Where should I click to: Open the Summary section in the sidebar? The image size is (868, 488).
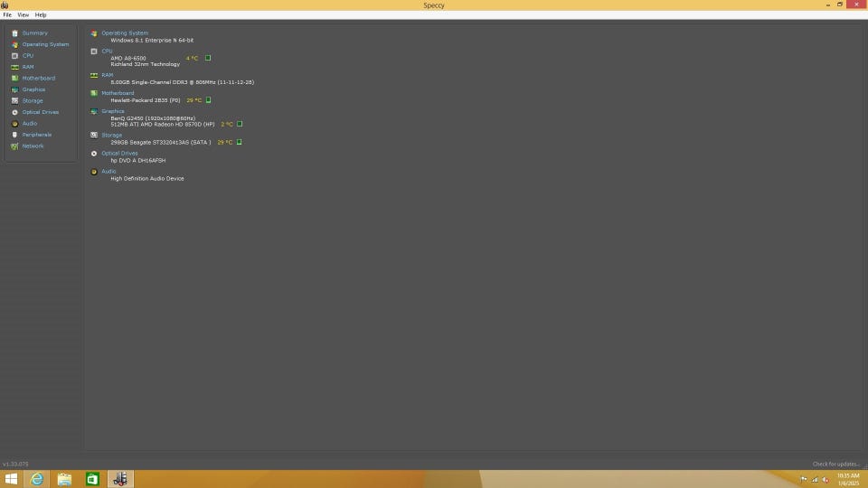click(35, 33)
